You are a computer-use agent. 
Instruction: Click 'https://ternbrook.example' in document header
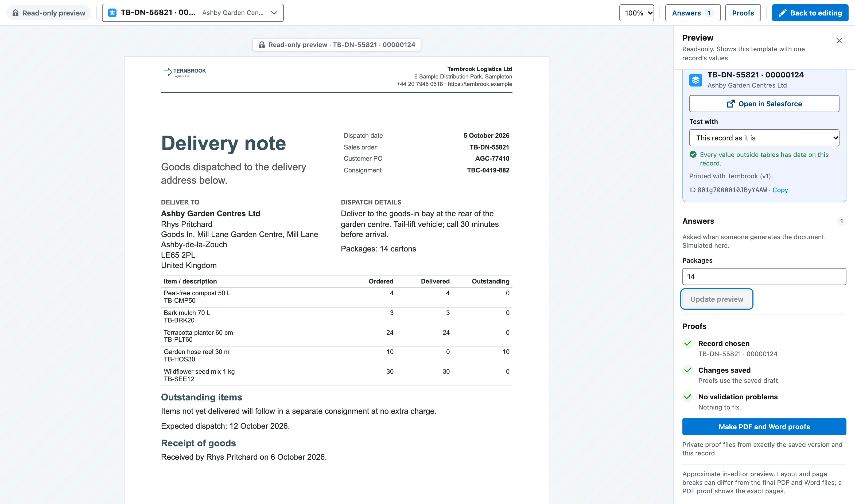pos(480,84)
